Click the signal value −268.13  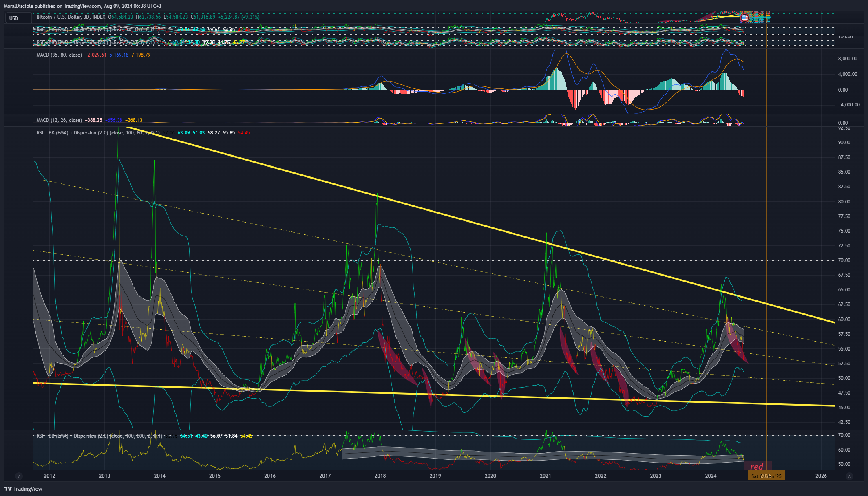134,120
